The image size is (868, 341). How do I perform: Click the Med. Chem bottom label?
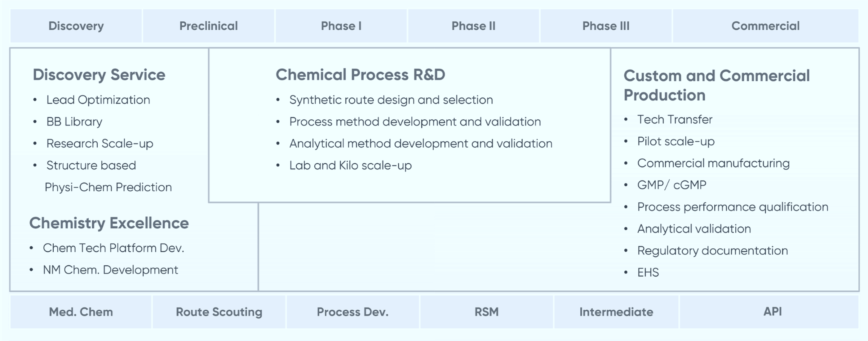pos(81,312)
